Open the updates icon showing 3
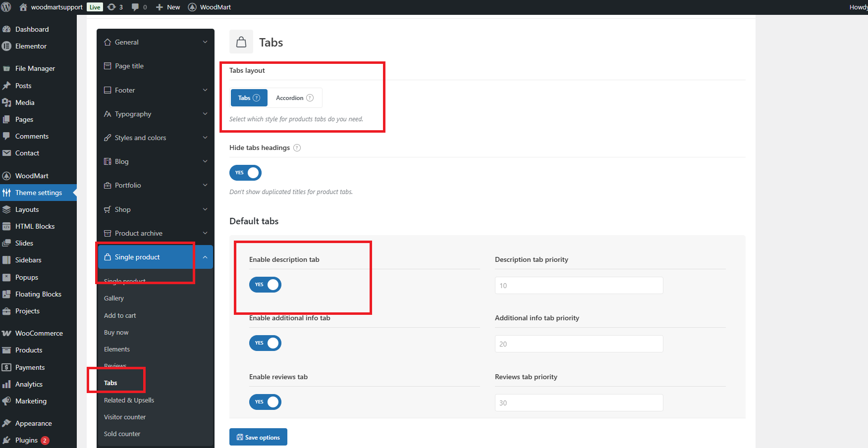 pyautogui.click(x=111, y=7)
